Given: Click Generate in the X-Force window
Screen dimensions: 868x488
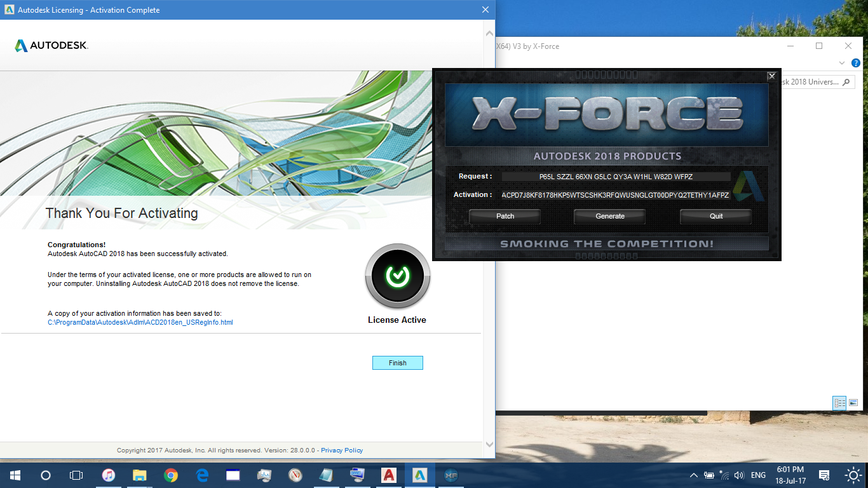Looking at the screenshot, I should pyautogui.click(x=610, y=216).
